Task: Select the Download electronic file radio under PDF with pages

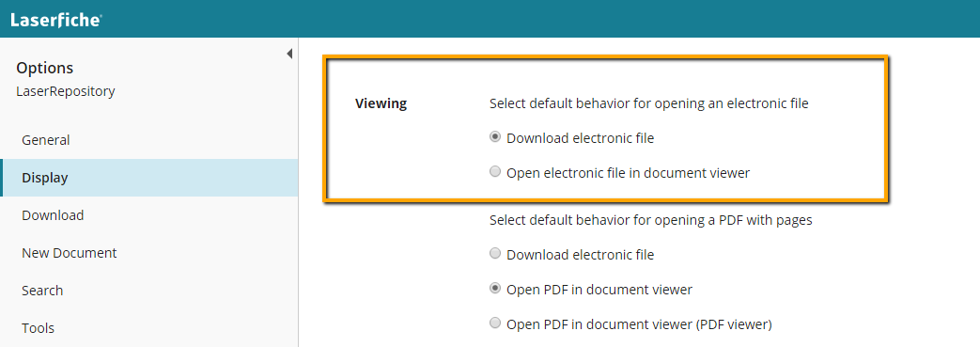Action: click(x=495, y=253)
